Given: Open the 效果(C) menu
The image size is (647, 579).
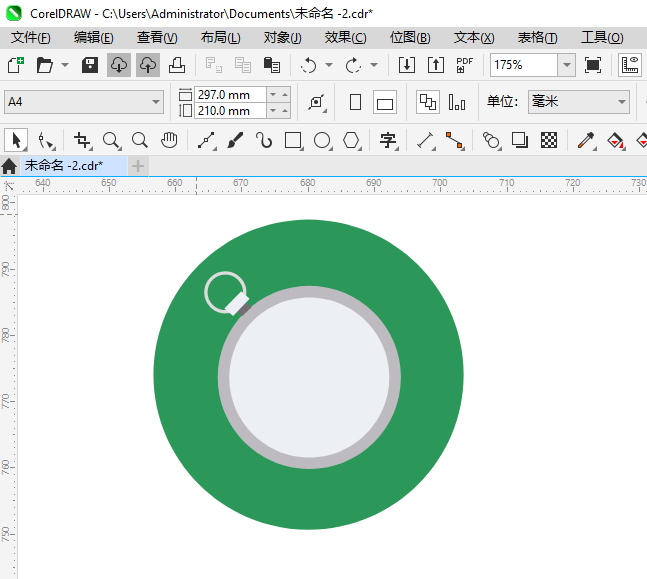Looking at the screenshot, I should point(345,37).
